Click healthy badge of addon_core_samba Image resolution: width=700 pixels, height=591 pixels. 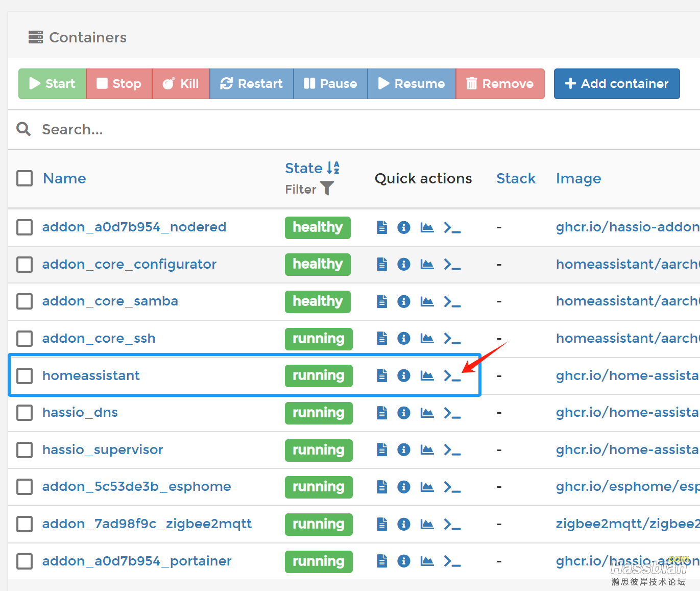pyautogui.click(x=318, y=301)
